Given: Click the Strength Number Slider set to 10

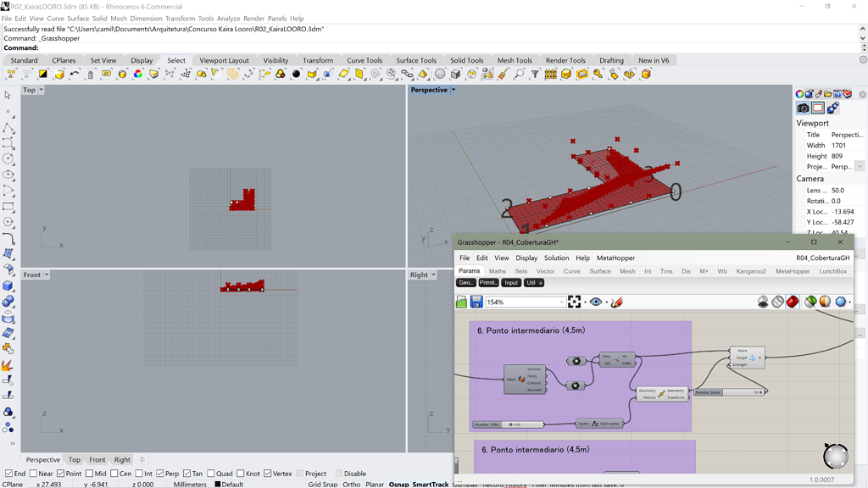Looking at the screenshot, I should (x=730, y=392).
